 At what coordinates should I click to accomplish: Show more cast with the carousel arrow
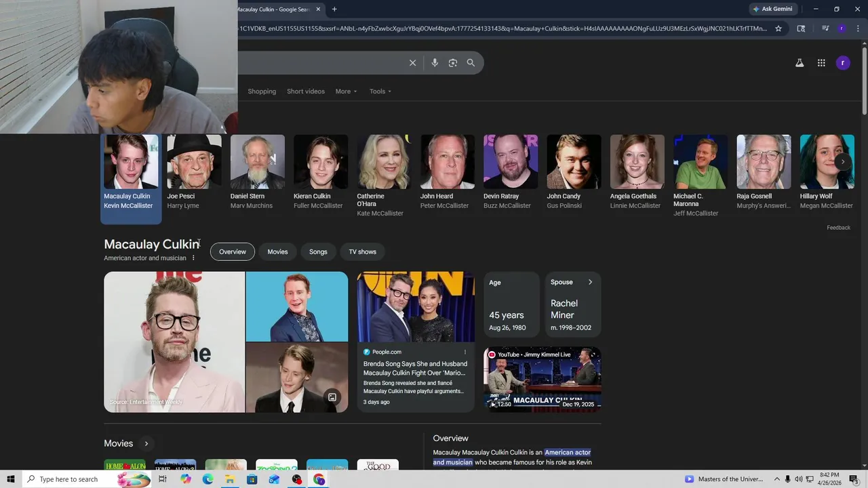843,162
